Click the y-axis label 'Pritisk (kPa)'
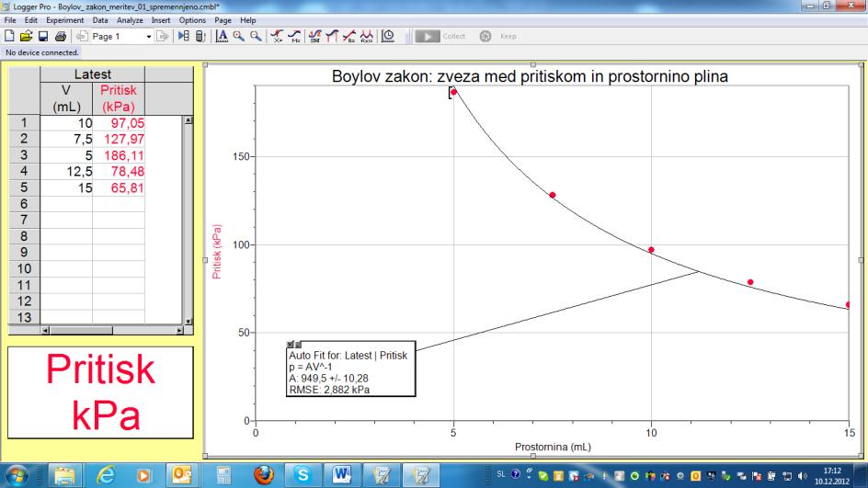Viewport: 868px width, 488px height. coord(216,252)
